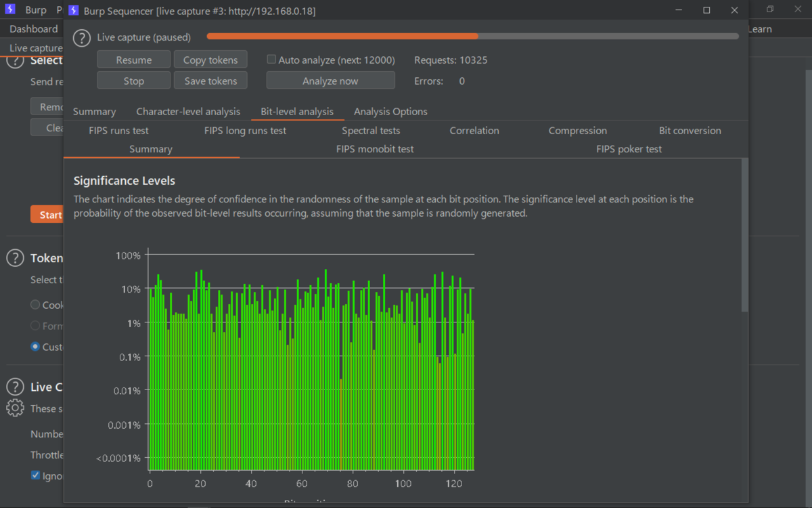Click the Live capture (paused) status text
This screenshot has height=508, width=812.
144,37
